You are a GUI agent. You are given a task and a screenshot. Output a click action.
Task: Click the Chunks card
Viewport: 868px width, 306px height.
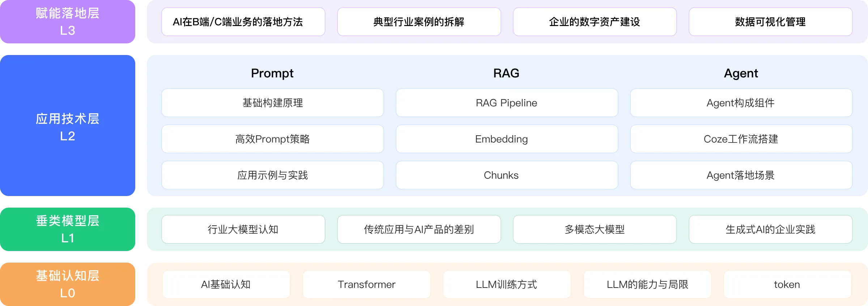[x=507, y=175]
